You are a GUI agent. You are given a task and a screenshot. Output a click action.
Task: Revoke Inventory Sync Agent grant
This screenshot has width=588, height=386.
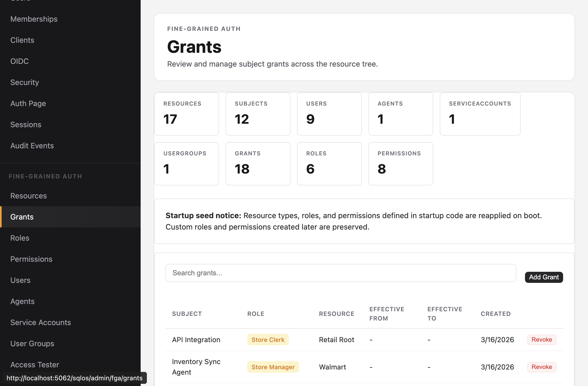click(x=541, y=367)
